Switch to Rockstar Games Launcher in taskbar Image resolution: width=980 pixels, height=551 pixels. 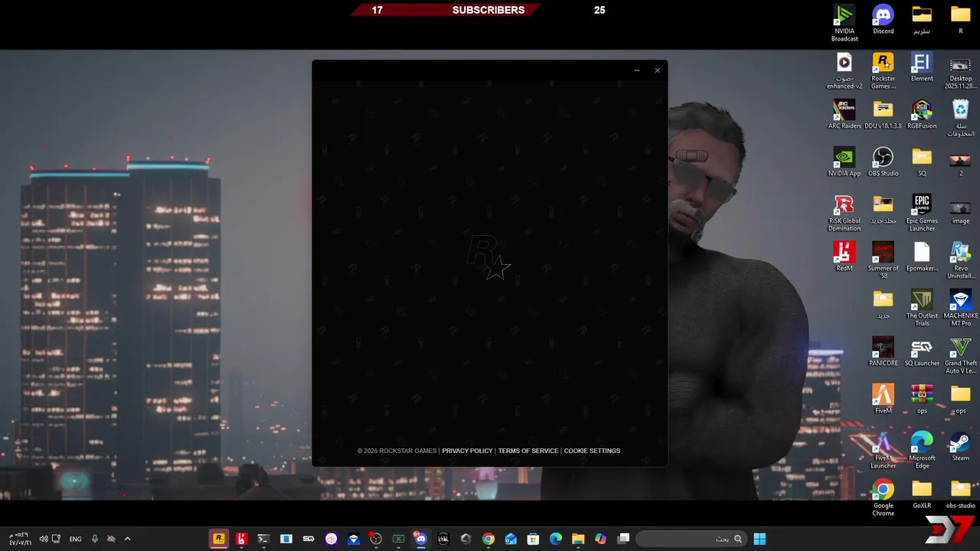[x=219, y=539]
